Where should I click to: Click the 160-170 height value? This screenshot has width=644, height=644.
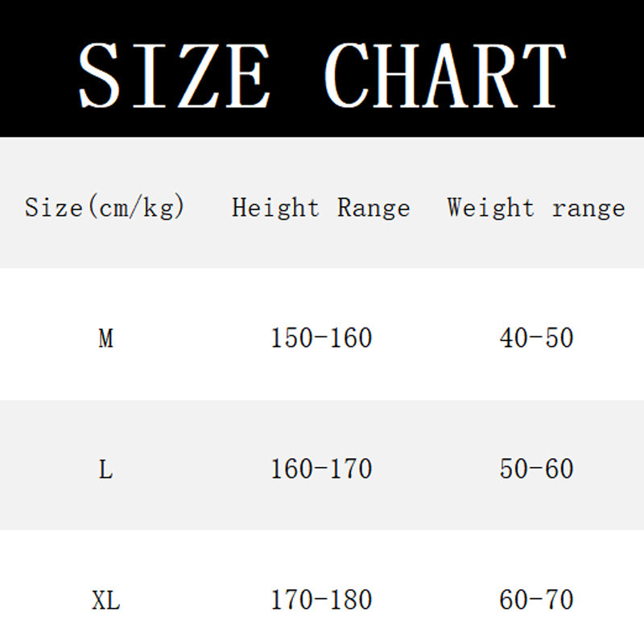pyautogui.click(x=321, y=469)
